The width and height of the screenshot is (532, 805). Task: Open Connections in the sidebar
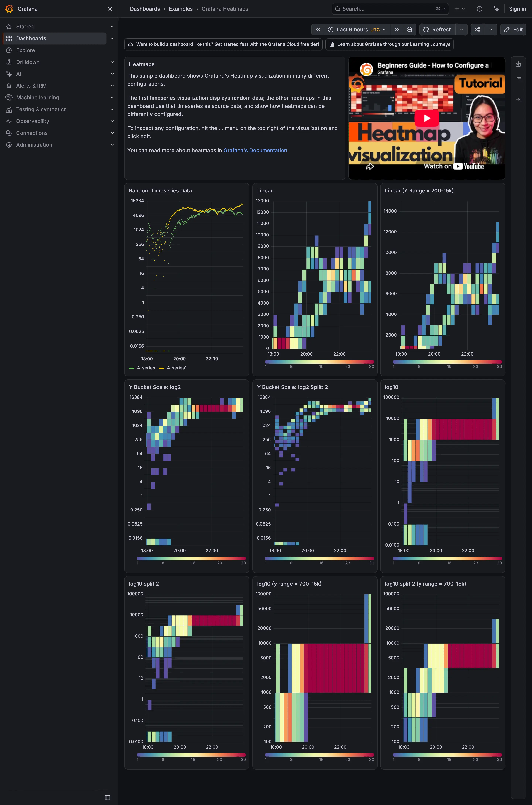click(32, 133)
